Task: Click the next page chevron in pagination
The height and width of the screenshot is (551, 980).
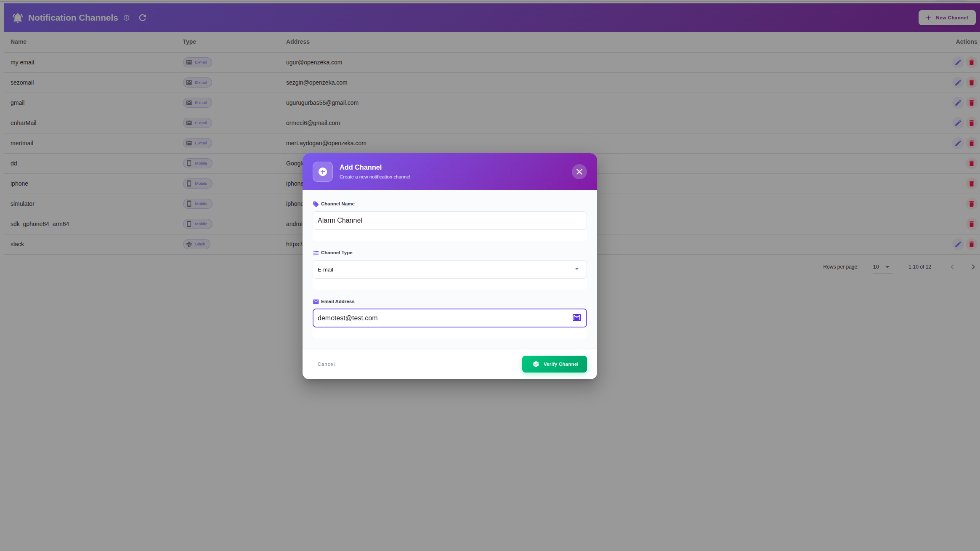Action: (973, 266)
